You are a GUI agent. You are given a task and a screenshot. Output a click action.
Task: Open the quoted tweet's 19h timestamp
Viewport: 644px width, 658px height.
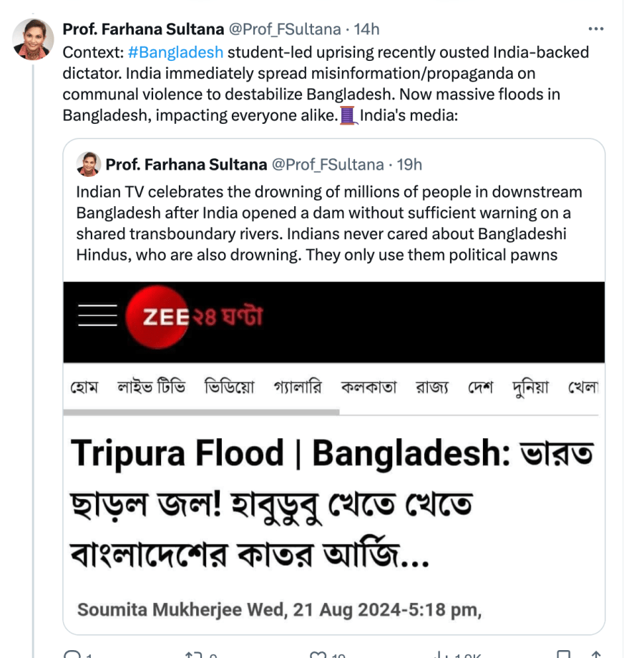click(409, 165)
